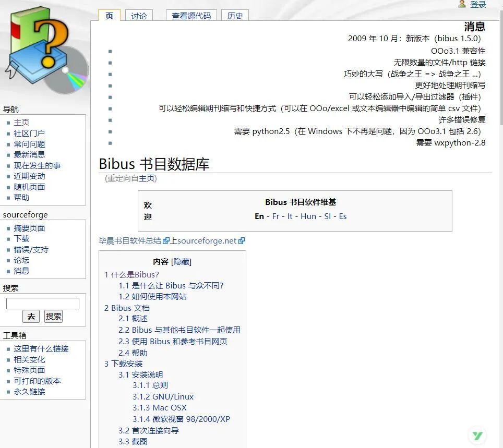
Task: Open the 查看源代码 tab
Action: [191, 16]
